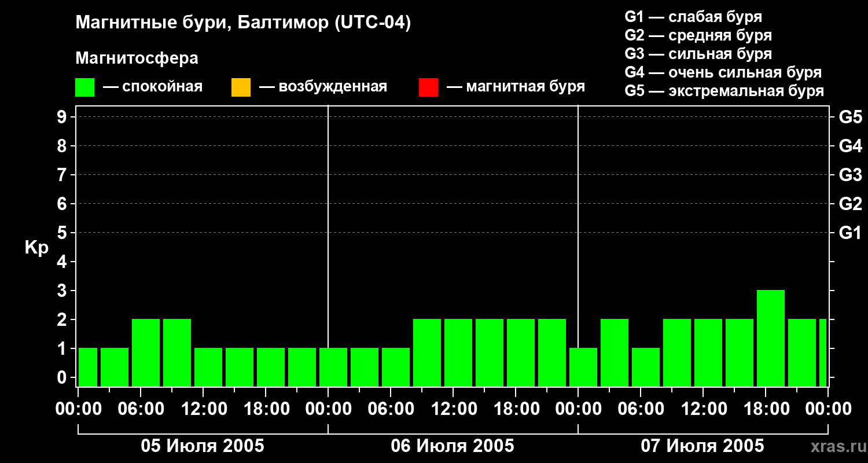Viewport: 868px width, 463px height.
Task: Click the title 'Магнитные бури, Балтимор (UTC-04)'
Action: [243, 23]
